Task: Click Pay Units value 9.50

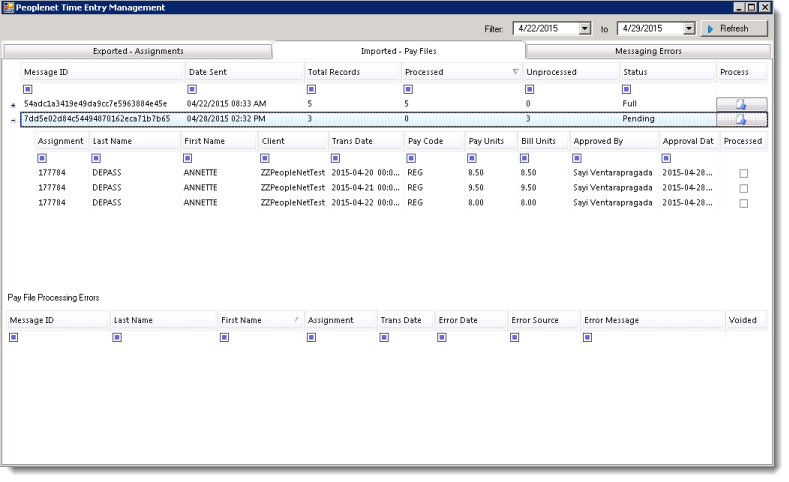Action: click(476, 188)
